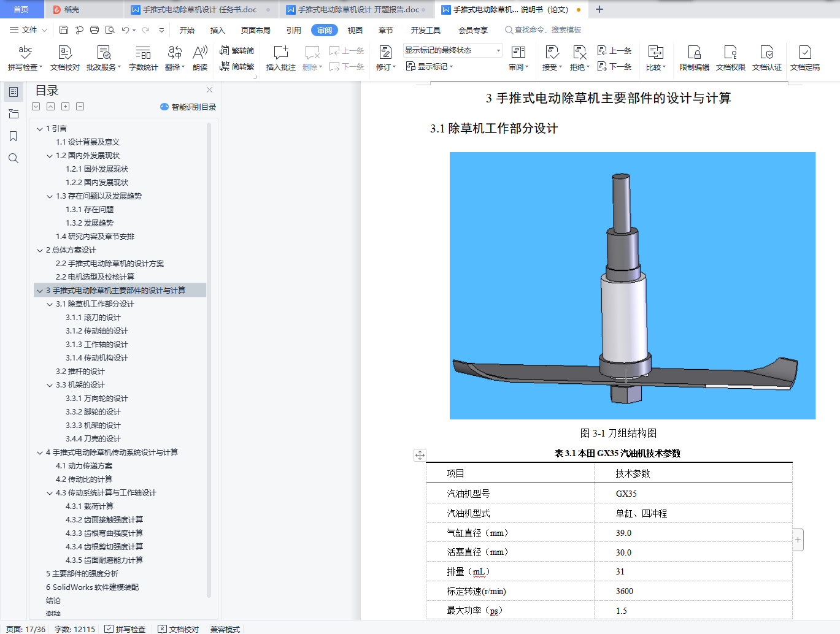Screen dimensions: 840x634
Task: Open the bookmarks sidebar icon
Action: [x=13, y=136]
